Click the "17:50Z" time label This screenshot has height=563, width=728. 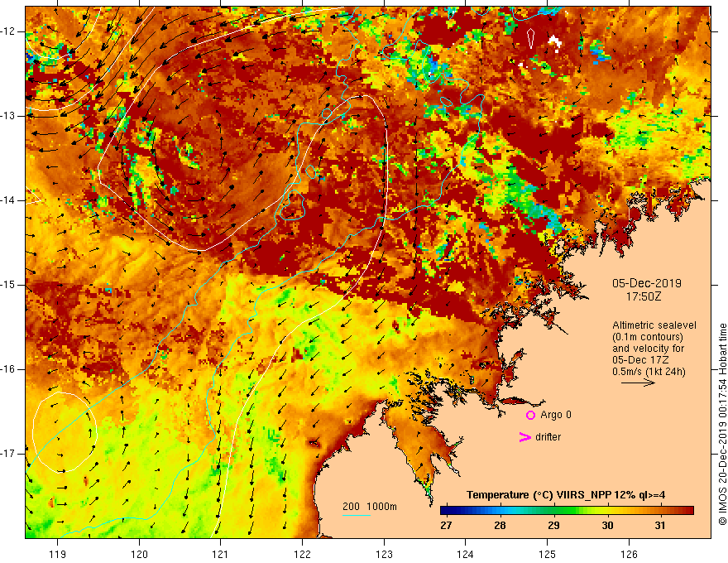pyautogui.click(x=644, y=296)
